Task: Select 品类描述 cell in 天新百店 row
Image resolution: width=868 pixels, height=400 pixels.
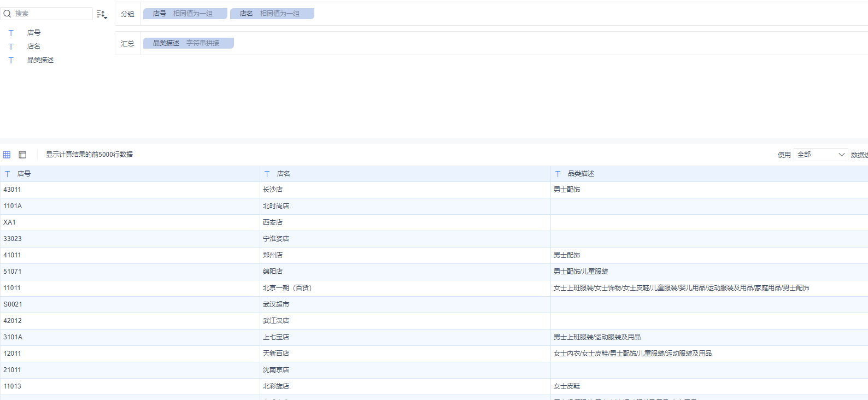Action: (x=709, y=354)
